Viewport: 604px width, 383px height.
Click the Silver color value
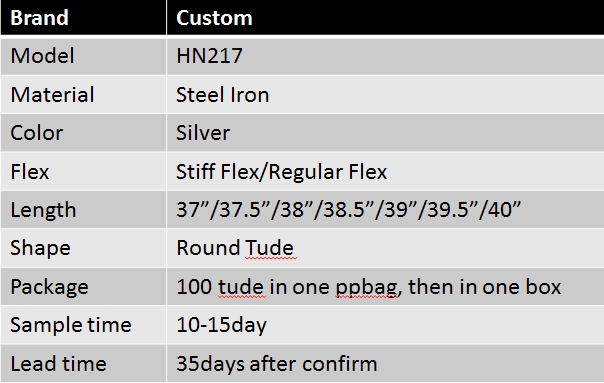pos(203,133)
